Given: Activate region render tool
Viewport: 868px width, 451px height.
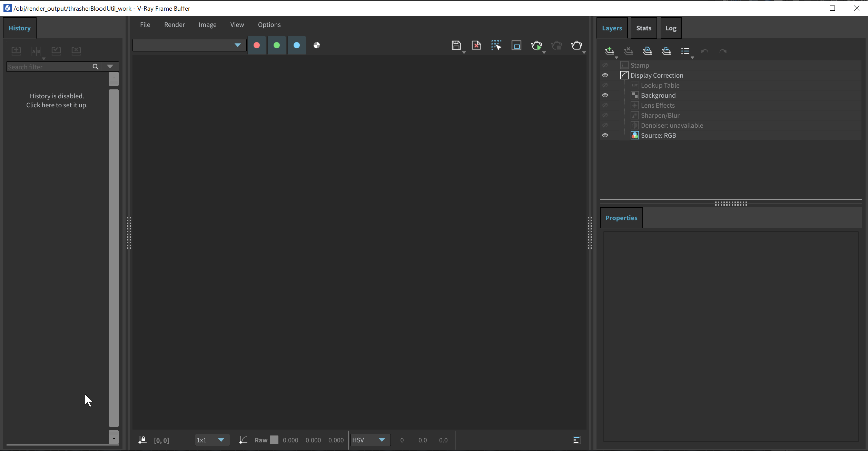Looking at the screenshot, I should (x=516, y=45).
